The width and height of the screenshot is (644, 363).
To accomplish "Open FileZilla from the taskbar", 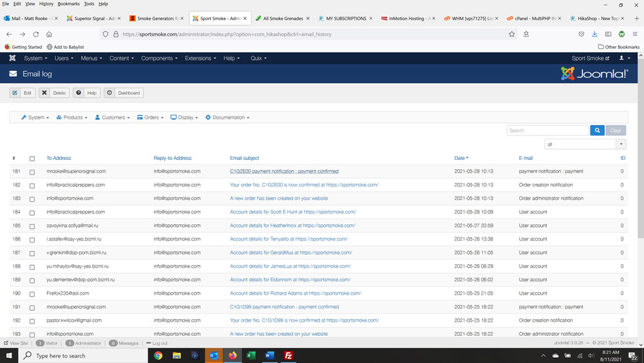I will [289, 356].
